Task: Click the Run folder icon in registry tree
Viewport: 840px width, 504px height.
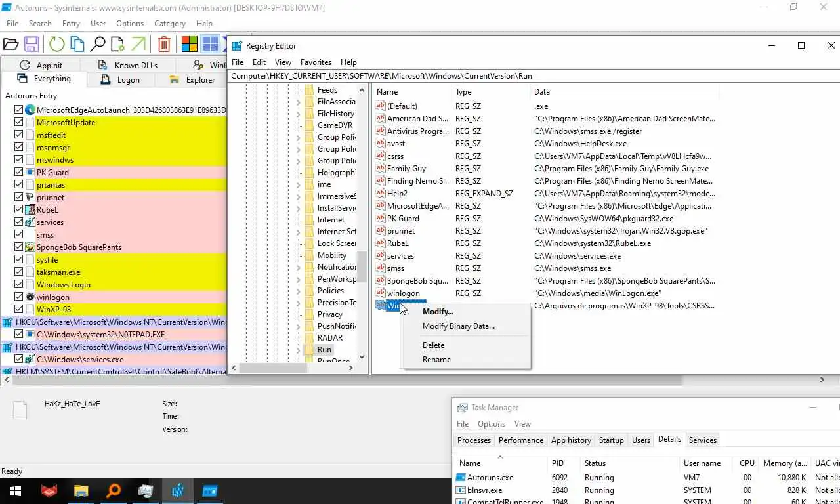Action: point(309,350)
